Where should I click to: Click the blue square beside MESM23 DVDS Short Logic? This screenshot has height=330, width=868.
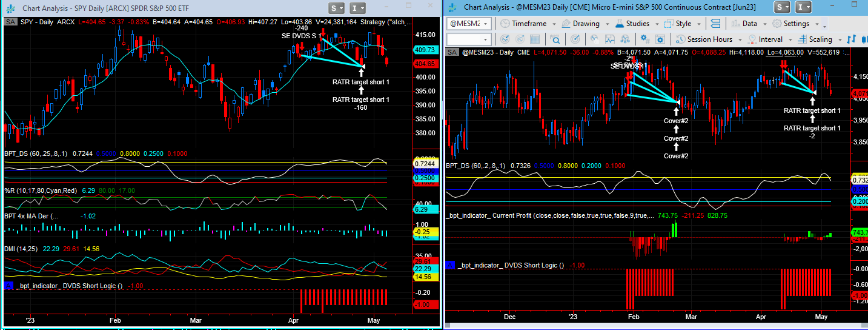pyautogui.click(x=451, y=265)
